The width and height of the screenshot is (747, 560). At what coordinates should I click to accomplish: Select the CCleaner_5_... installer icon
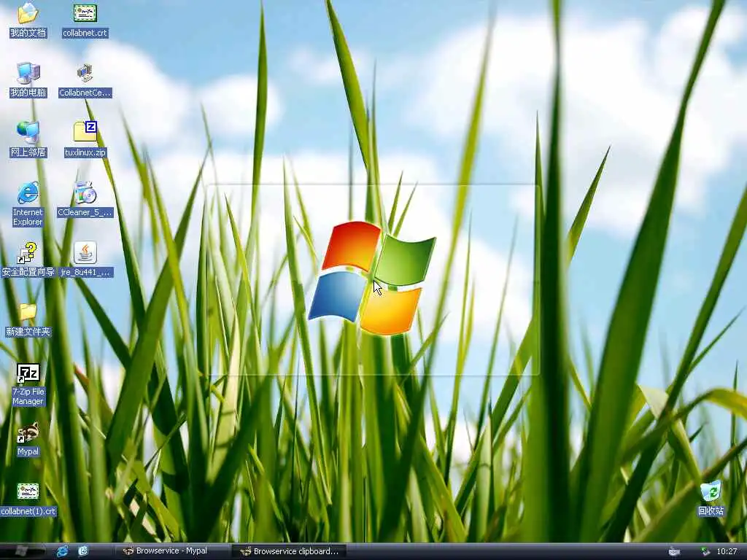pyautogui.click(x=85, y=199)
